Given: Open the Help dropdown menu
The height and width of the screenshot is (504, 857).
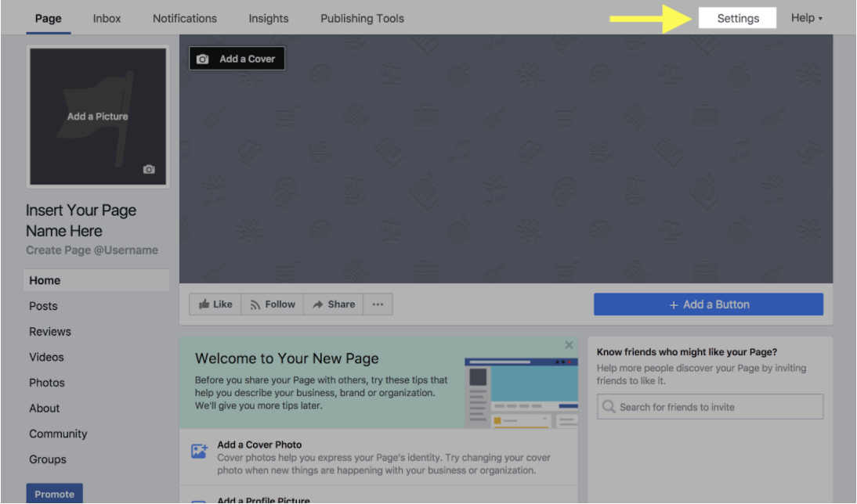Looking at the screenshot, I should (806, 18).
